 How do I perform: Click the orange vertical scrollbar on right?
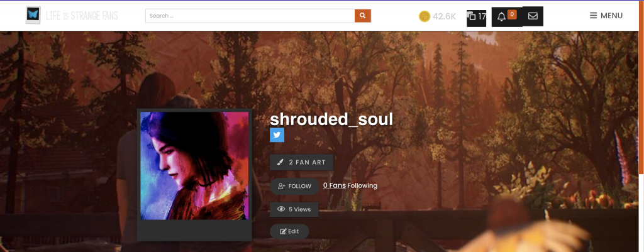[641, 87]
